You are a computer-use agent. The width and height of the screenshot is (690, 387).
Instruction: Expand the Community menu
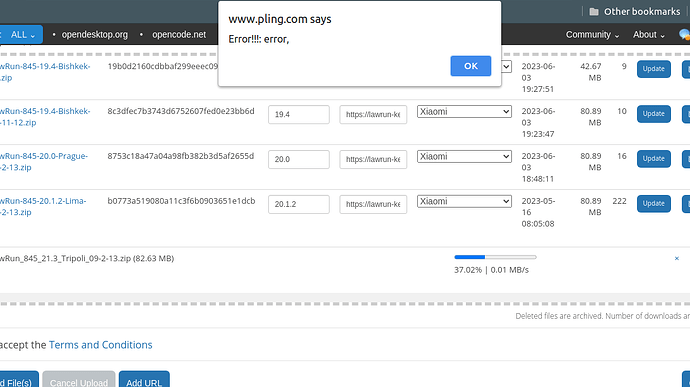click(x=592, y=34)
